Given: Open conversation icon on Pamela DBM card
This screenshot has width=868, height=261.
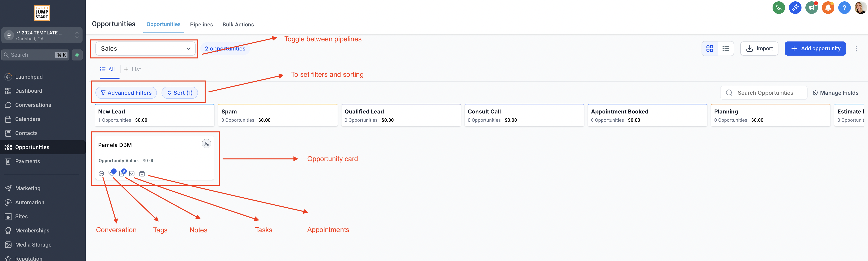Looking at the screenshot, I should click(x=101, y=174).
